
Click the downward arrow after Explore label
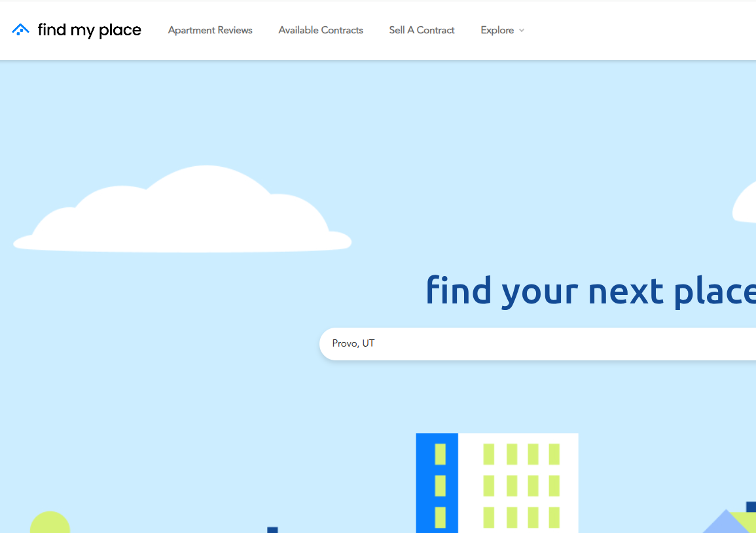522,30
